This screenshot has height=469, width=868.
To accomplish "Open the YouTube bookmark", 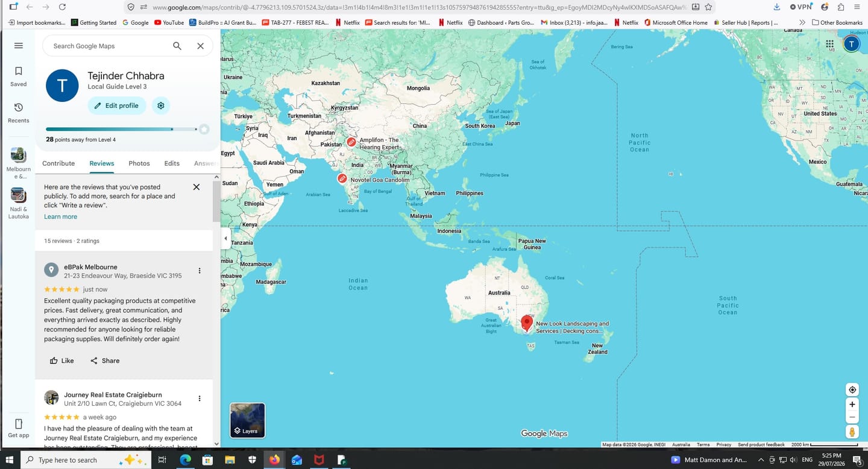I will click(169, 22).
